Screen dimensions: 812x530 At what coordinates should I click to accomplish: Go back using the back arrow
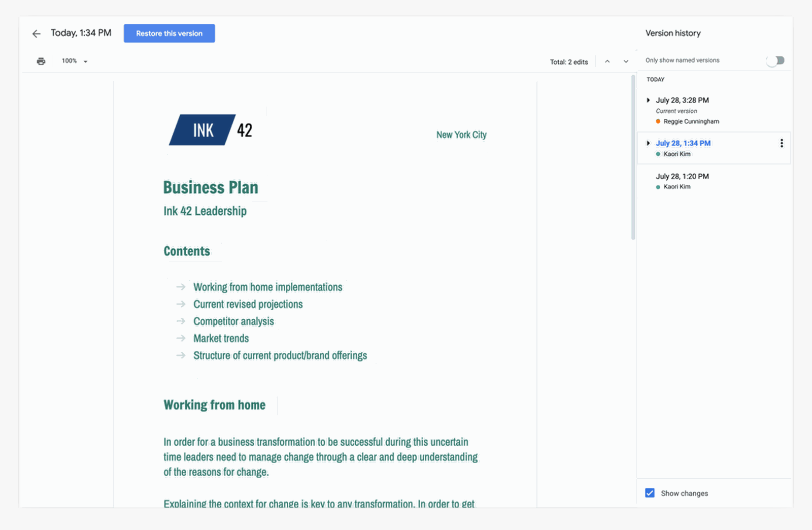coord(36,34)
